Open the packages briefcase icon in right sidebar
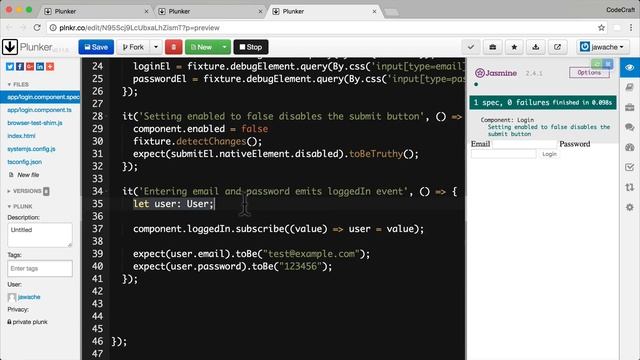Screen dimensions: 640x360 [x=629, y=107]
